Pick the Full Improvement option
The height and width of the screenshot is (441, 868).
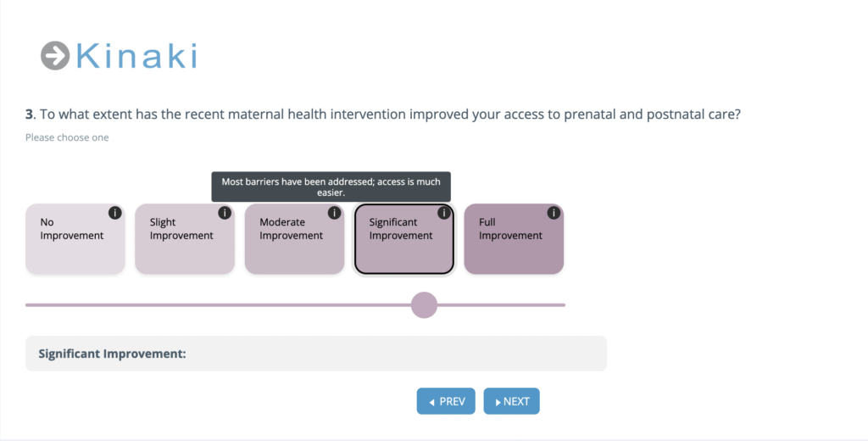click(513, 239)
